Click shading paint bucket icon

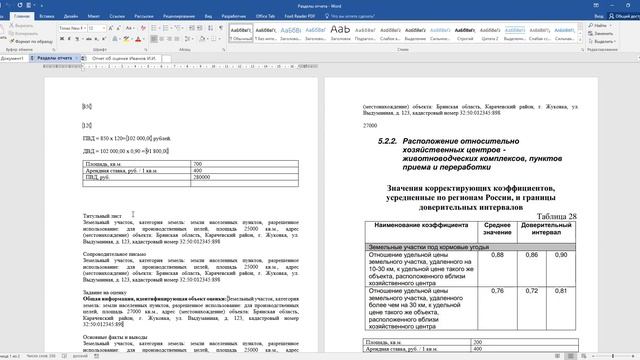pos(202,39)
